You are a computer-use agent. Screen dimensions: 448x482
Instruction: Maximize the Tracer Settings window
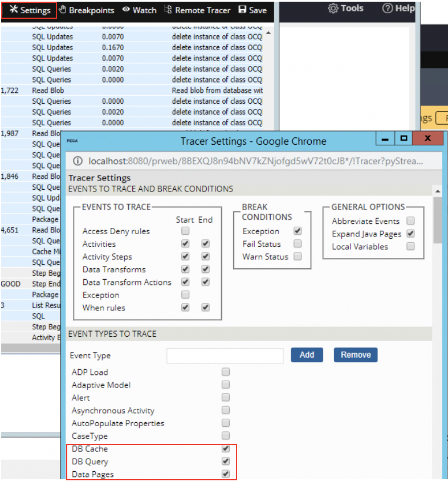tap(404, 138)
